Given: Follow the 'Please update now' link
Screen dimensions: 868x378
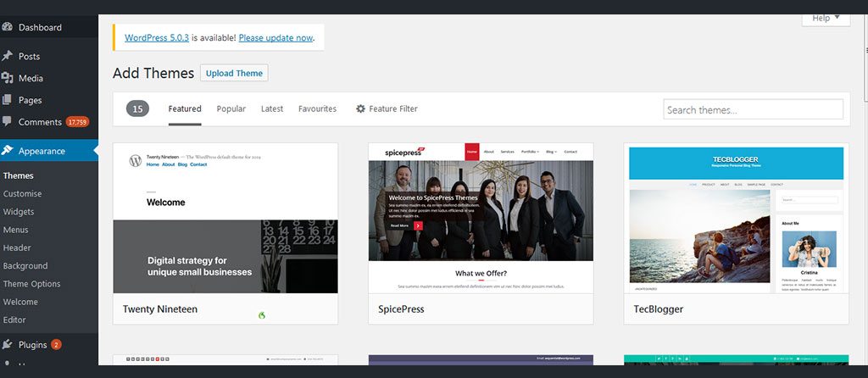Looking at the screenshot, I should click(276, 38).
